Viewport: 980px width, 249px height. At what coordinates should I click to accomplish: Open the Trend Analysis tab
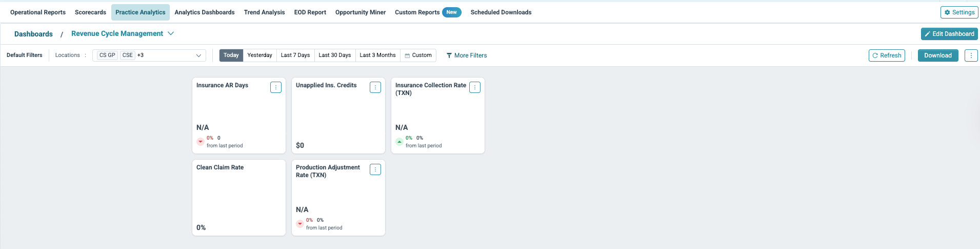click(x=264, y=12)
